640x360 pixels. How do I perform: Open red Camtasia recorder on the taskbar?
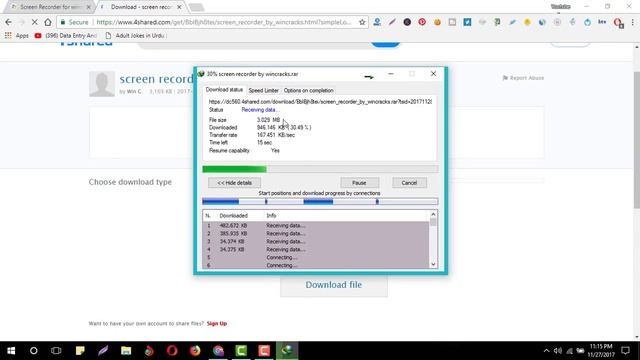(264, 351)
